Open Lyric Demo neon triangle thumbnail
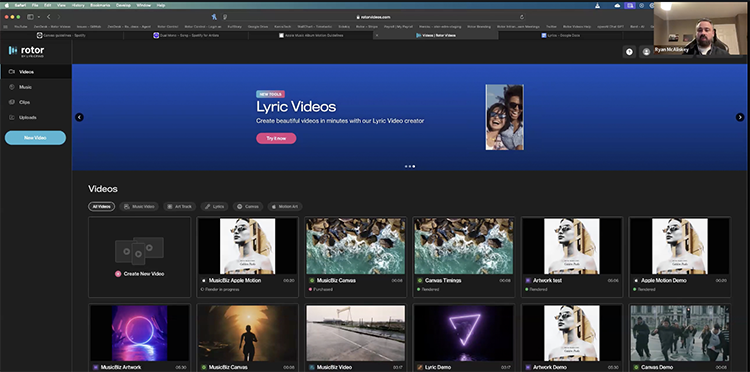Viewport: 750px width, 372px height. tap(463, 333)
